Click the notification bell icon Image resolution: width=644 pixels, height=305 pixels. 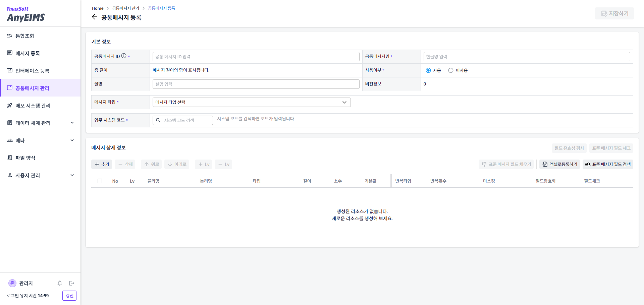click(x=60, y=283)
